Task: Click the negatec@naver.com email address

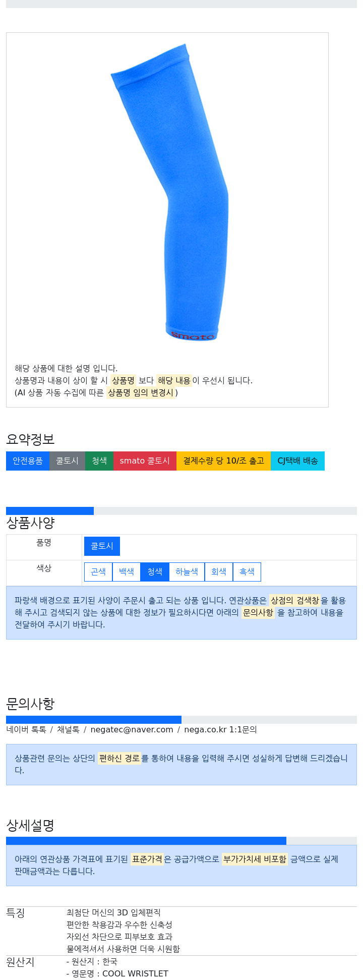Action: (x=132, y=730)
